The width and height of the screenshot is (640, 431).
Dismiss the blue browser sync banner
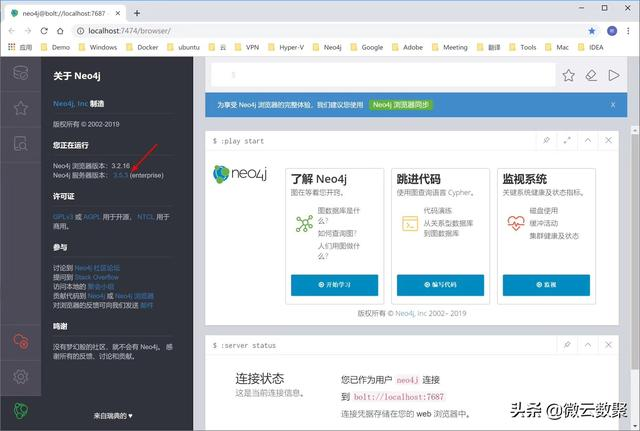coord(613,105)
